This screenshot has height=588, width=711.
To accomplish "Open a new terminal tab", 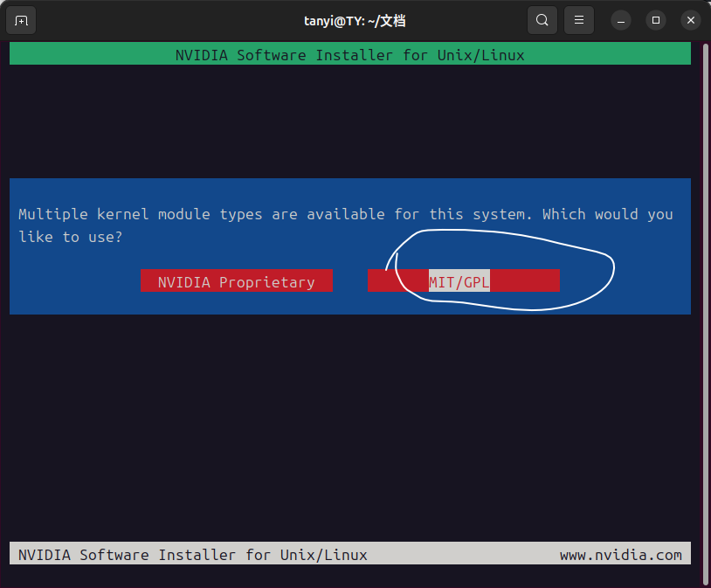I will 21,20.
